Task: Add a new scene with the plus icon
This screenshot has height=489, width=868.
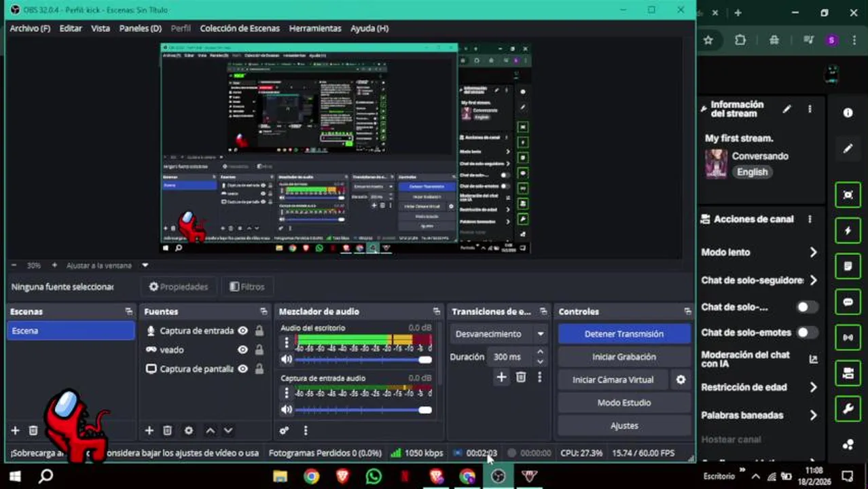Action: click(15, 431)
